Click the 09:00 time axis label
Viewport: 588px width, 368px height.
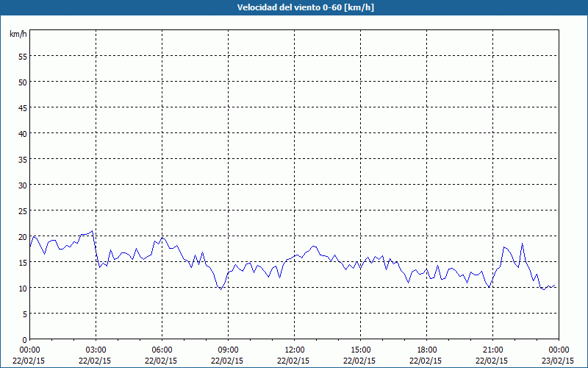(228, 350)
